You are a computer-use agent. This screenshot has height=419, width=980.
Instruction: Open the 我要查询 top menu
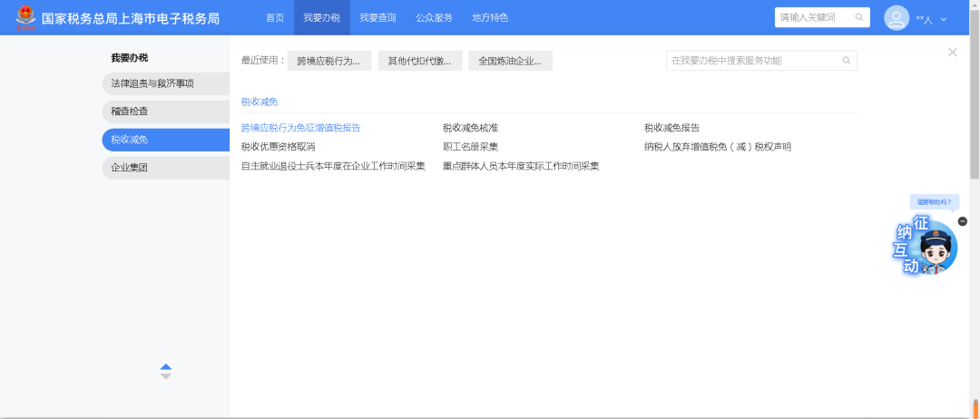pyautogui.click(x=377, y=17)
